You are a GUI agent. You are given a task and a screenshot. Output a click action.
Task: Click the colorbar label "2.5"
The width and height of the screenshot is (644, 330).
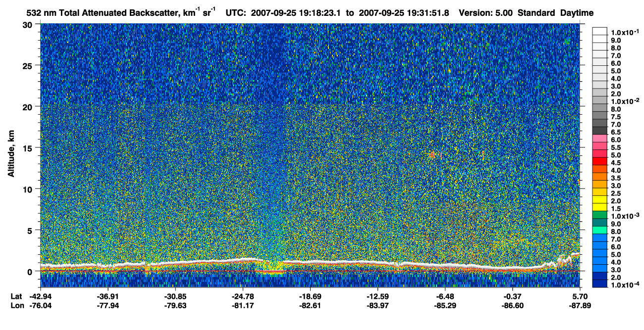point(616,193)
